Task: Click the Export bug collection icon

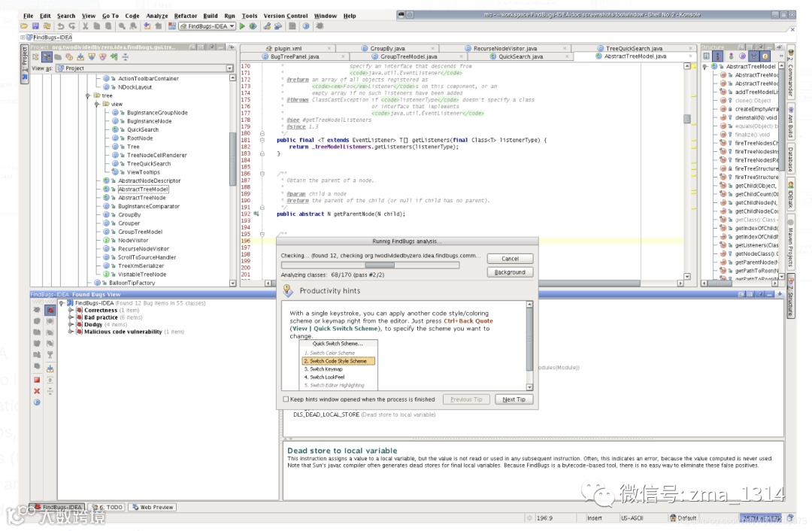Action: tap(50, 369)
